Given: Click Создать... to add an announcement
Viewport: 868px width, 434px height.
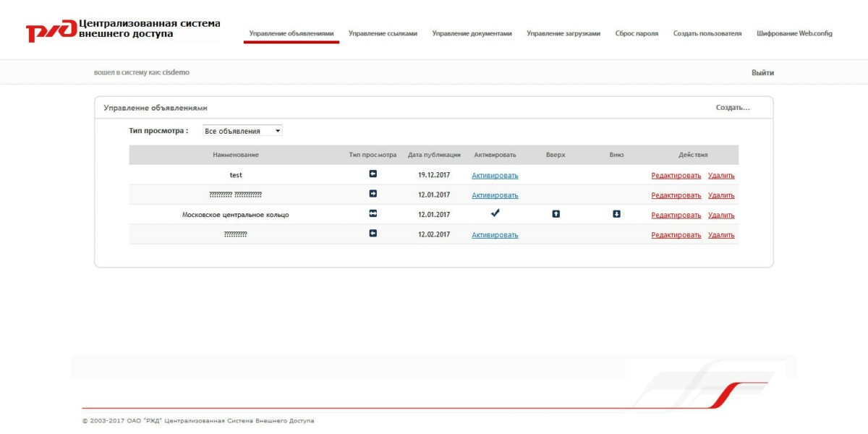Looking at the screenshot, I should [x=731, y=107].
